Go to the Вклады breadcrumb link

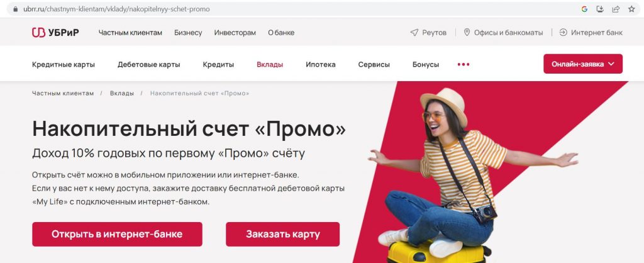click(122, 93)
